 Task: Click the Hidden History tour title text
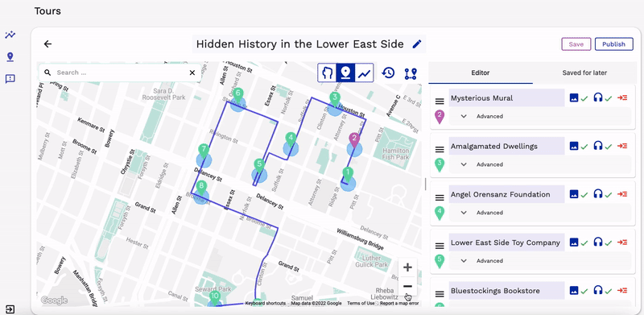click(x=299, y=44)
